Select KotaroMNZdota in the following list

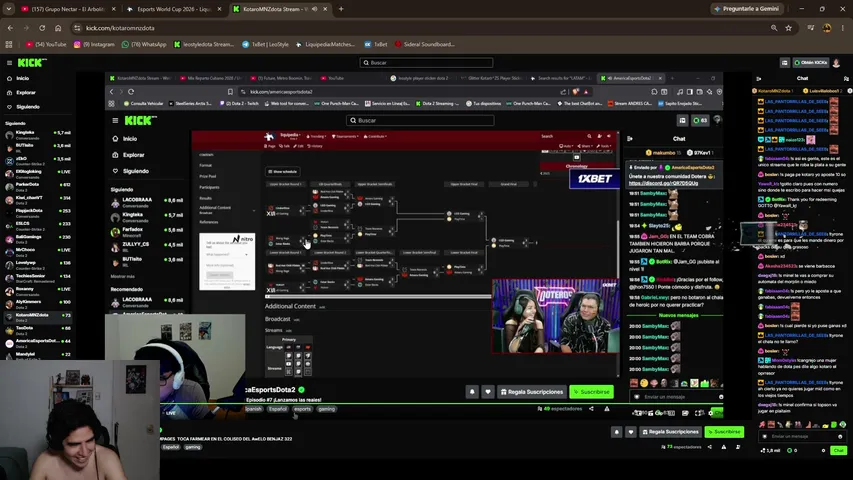click(x=38, y=317)
